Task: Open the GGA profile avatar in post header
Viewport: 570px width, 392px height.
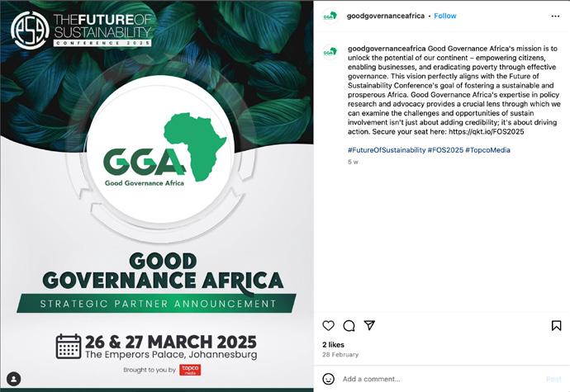Action: tap(330, 16)
